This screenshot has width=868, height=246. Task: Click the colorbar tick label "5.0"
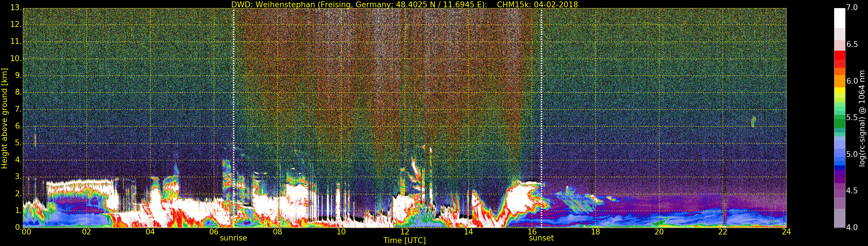click(x=852, y=154)
